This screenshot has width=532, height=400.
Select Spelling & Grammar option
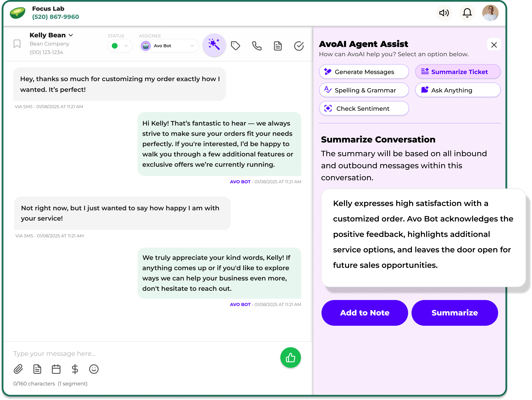pyautogui.click(x=364, y=90)
